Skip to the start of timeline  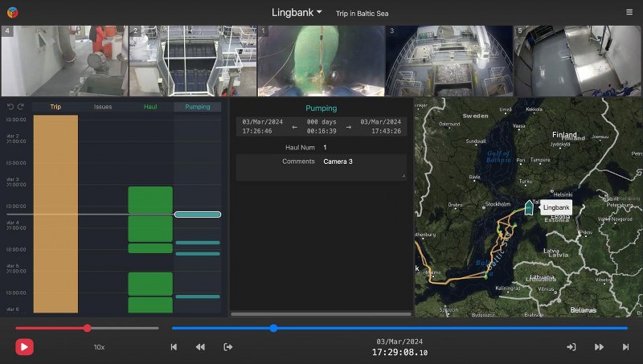tap(174, 347)
